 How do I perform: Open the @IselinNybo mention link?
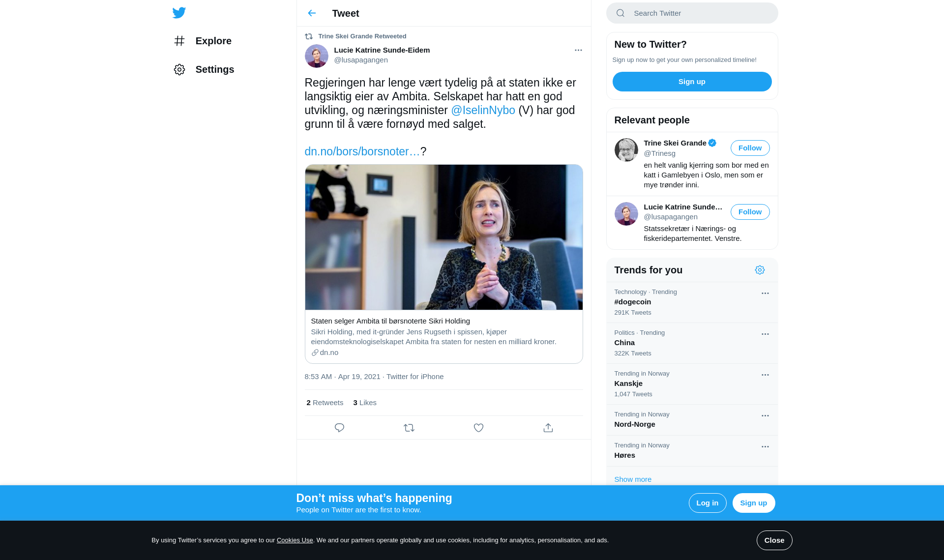(483, 110)
